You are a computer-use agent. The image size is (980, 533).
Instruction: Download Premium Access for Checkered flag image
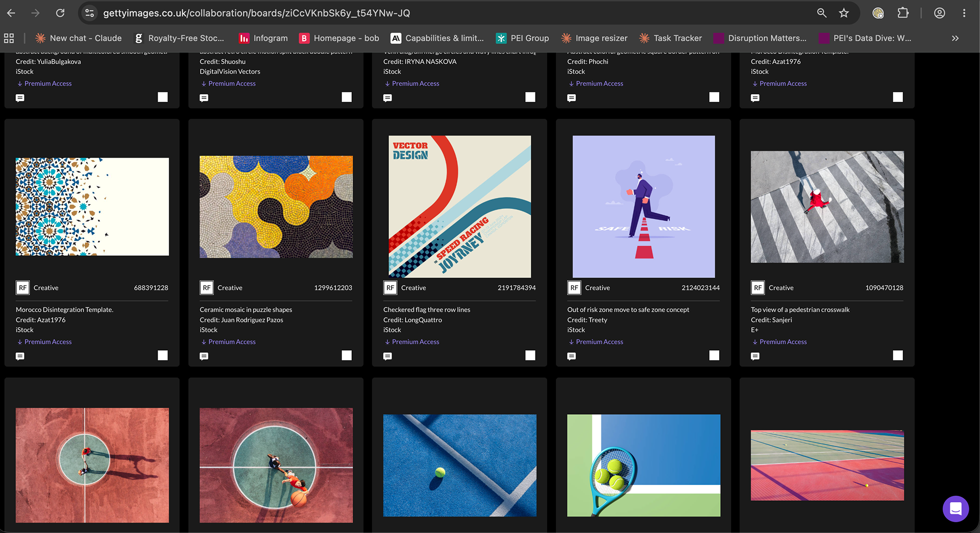pyautogui.click(x=412, y=342)
